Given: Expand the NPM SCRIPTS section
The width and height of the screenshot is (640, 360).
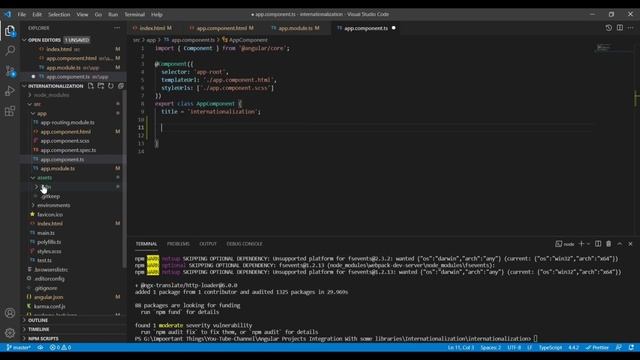Looking at the screenshot, I should click(43, 338).
